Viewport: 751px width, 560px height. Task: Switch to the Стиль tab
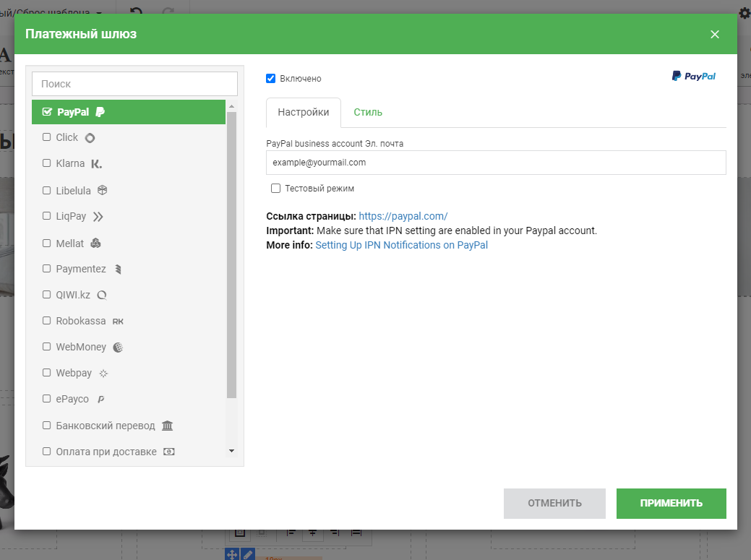pos(368,113)
